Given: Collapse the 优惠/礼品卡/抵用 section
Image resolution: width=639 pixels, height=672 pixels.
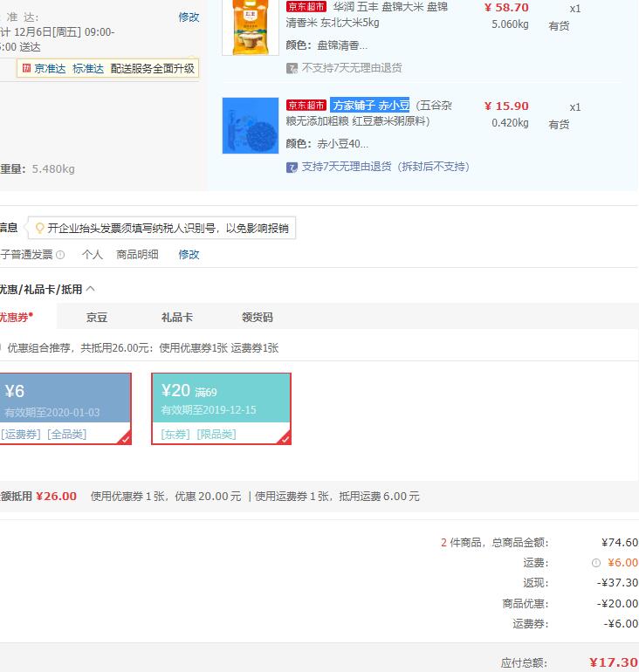Looking at the screenshot, I should (91, 289).
